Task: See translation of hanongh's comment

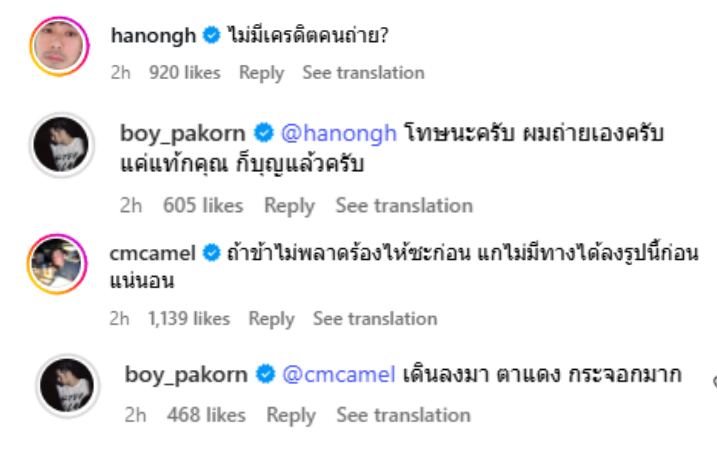Action: pyautogui.click(x=363, y=73)
